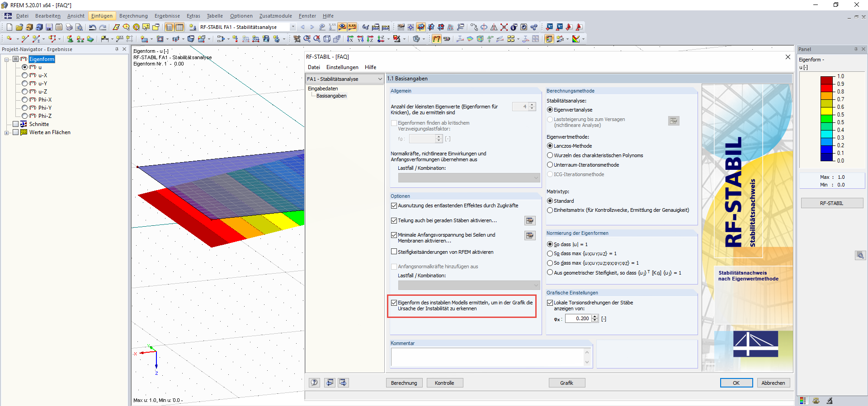Image resolution: width=868 pixels, height=406 pixels.
Task: Confirm the dialog with OK
Action: click(736, 383)
